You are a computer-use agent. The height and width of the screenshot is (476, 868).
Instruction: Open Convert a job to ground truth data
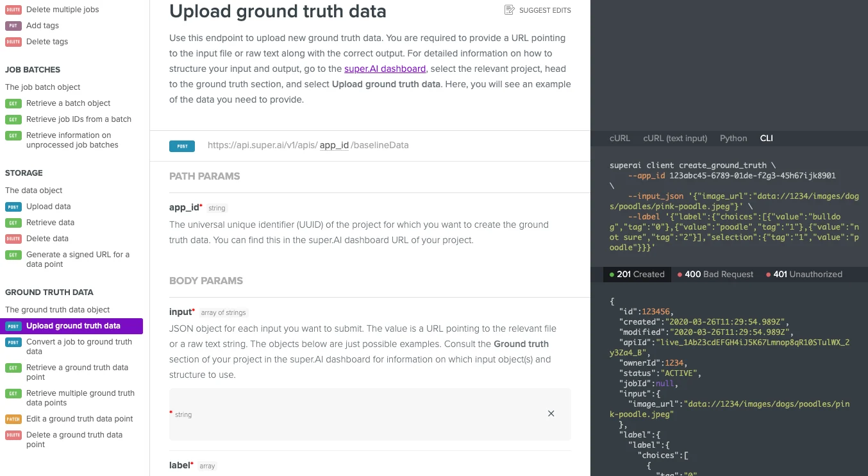[79, 346]
